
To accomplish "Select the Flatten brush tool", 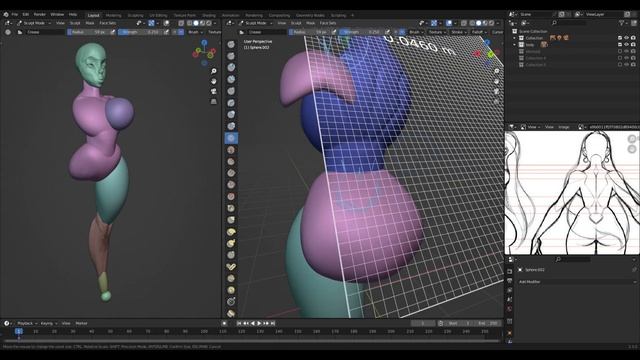I will (231, 162).
